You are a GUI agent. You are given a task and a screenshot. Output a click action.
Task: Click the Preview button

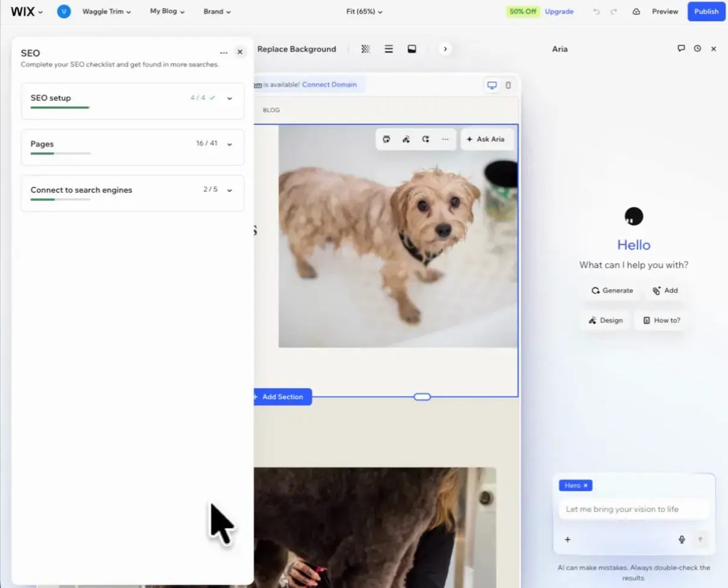coord(665,11)
